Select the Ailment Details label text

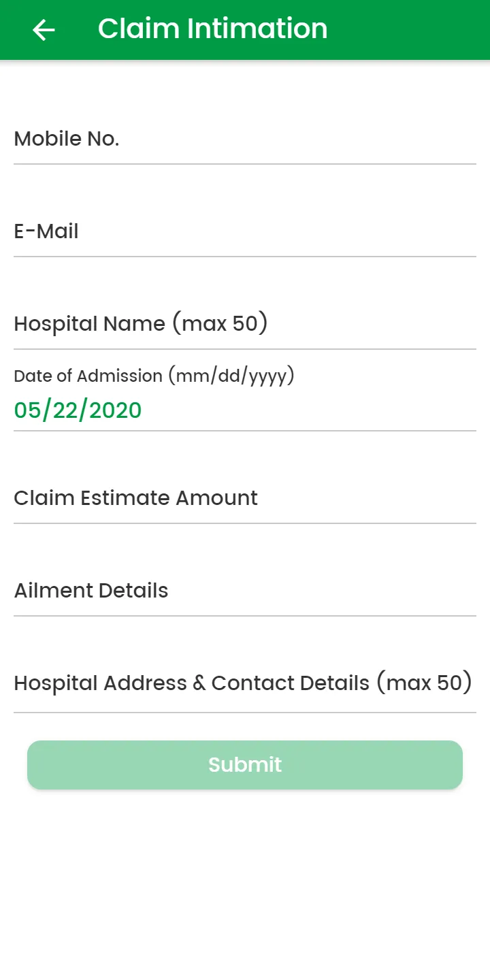tap(91, 591)
